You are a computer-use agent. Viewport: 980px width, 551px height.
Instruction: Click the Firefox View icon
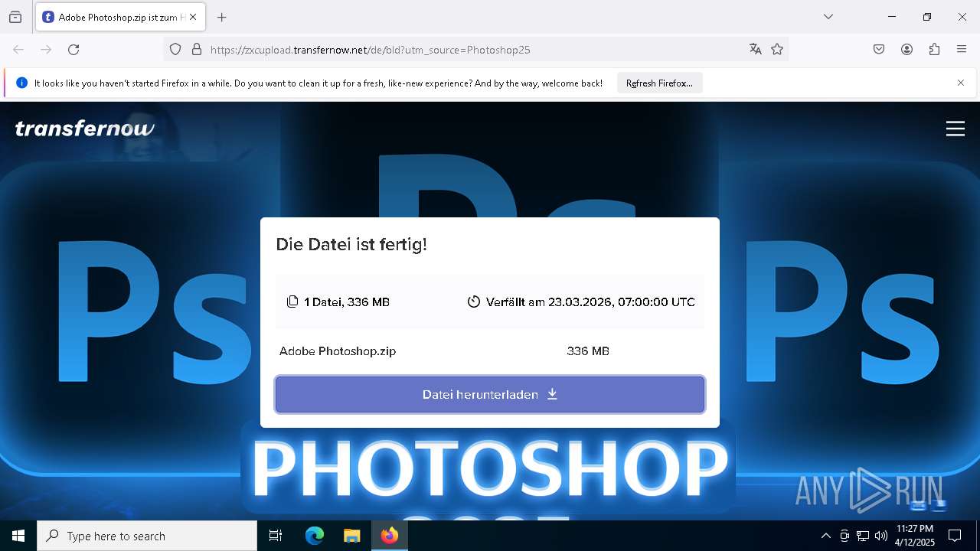15,17
